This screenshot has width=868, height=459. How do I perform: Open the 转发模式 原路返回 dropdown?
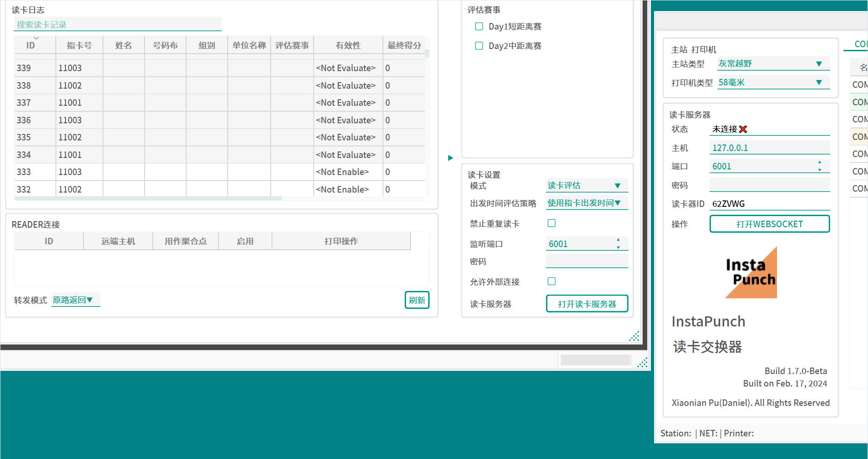pyautogui.click(x=75, y=300)
